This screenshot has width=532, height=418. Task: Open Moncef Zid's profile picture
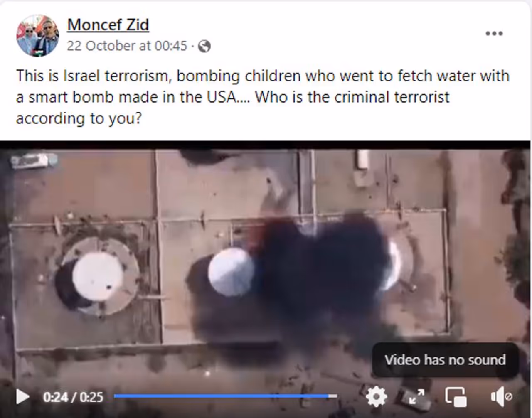[37, 35]
